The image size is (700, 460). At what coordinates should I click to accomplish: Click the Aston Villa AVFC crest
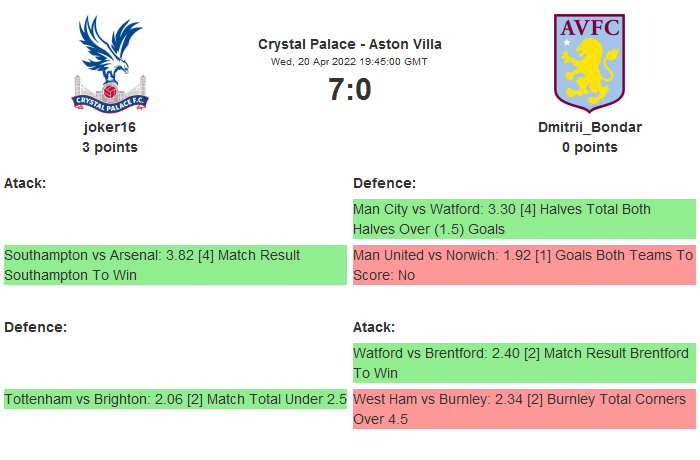(x=589, y=60)
